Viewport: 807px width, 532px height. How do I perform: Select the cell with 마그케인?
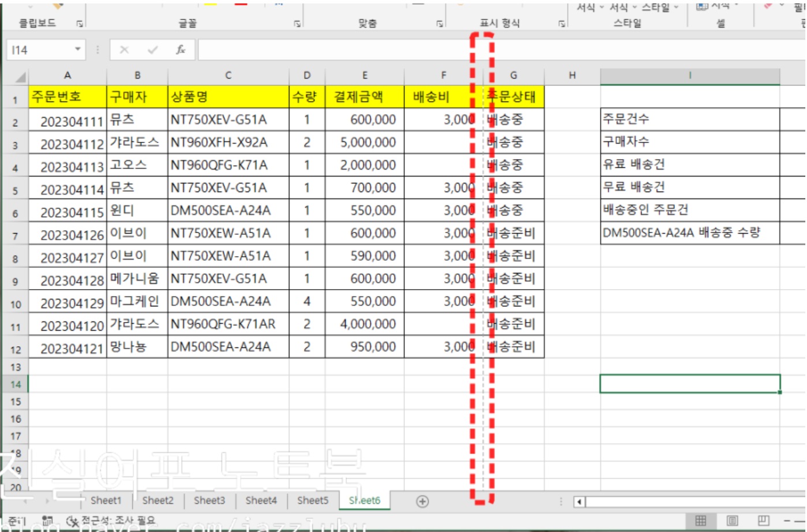pyautogui.click(x=137, y=302)
